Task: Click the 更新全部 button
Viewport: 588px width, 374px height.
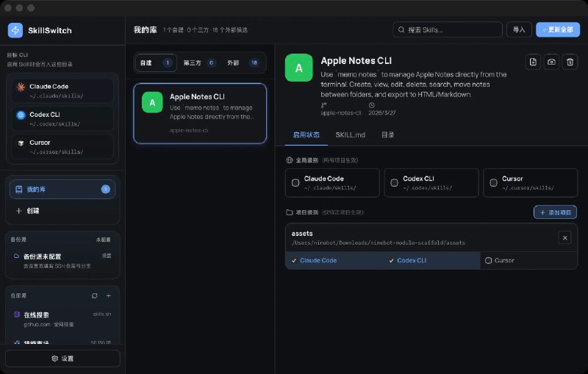Action: [x=558, y=29]
